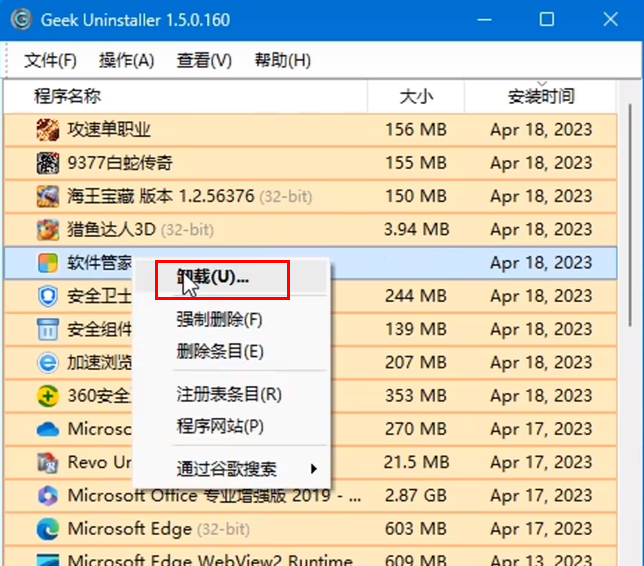The height and width of the screenshot is (566, 644).
Task: Click the 加速浏览器 blue e icon
Action: click(48, 362)
